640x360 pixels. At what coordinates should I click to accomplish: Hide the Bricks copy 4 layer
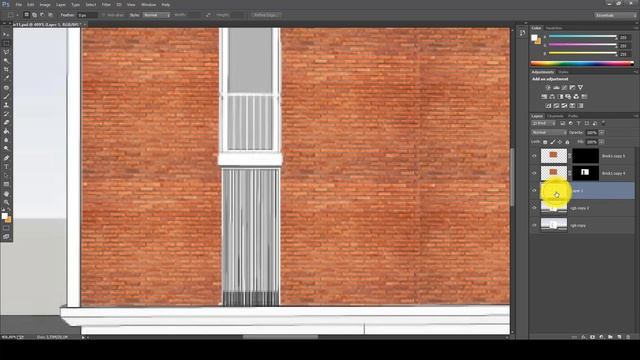pos(534,173)
